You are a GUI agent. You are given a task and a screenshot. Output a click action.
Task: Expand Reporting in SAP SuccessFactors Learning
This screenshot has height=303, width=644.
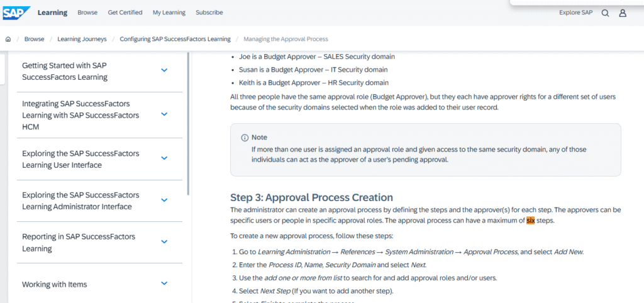click(164, 242)
